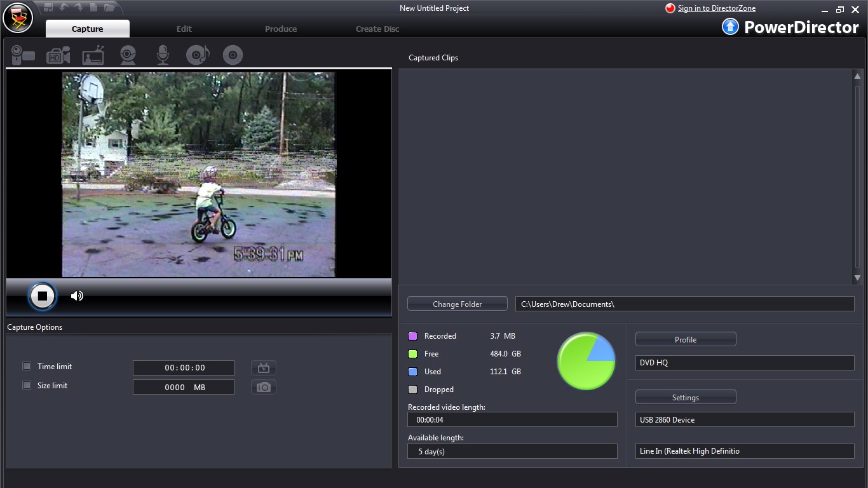Click the Capture Options heading

[35, 327]
